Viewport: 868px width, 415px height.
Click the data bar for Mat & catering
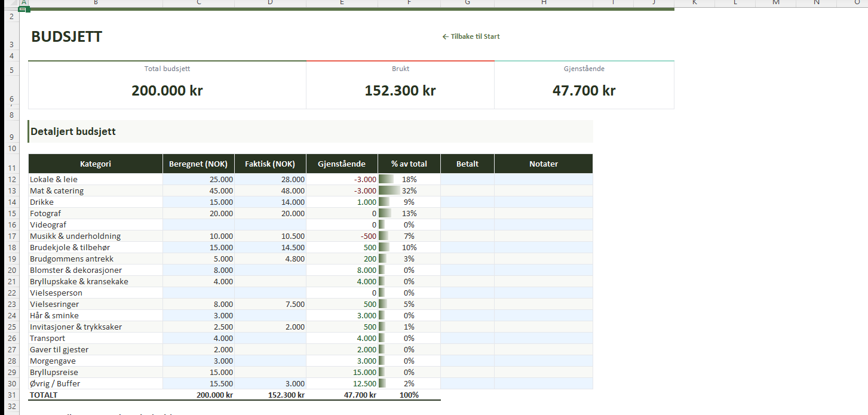(389, 190)
